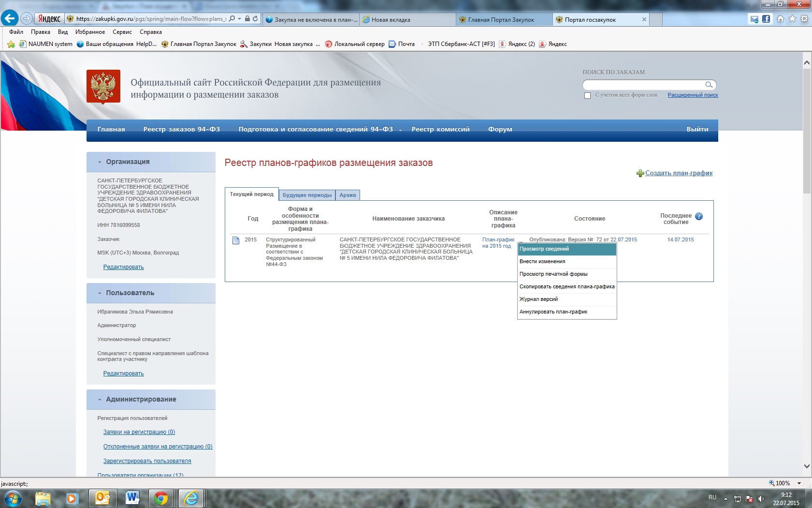Switch to 'Архив' tab

tap(348, 195)
